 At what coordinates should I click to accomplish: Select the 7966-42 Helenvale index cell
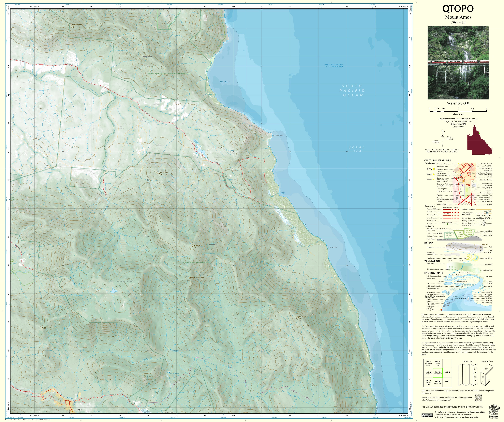428,373
